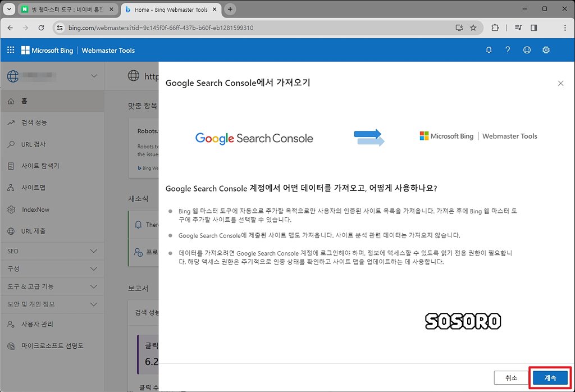The height and width of the screenshot is (392, 575).
Task: Open URL 검사 in the sidebar
Action: (52, 144)
